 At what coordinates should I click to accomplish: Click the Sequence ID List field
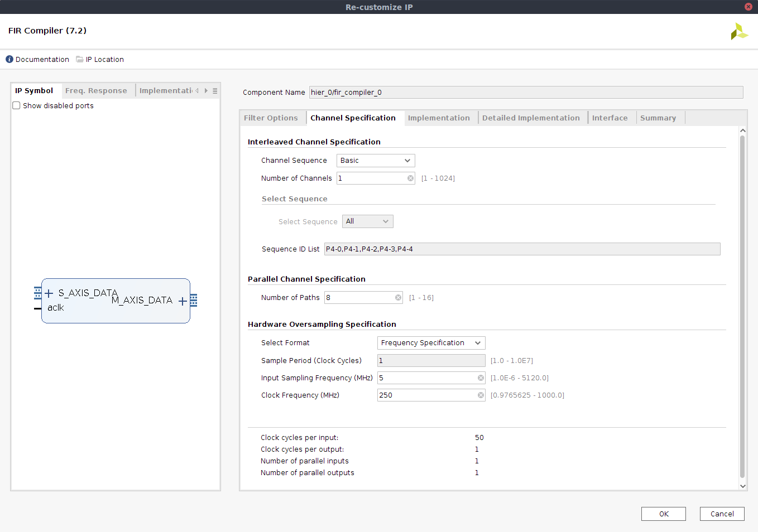[522, 249]
